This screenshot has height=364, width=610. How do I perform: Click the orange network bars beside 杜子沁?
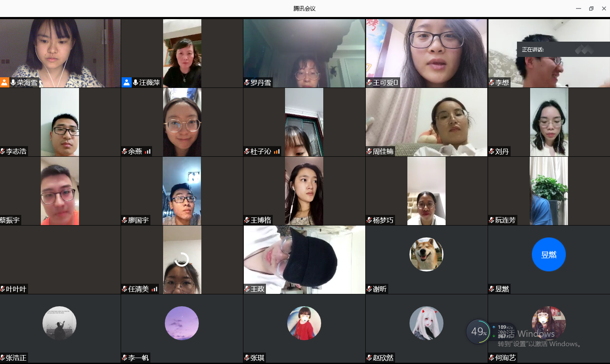[x=277, y=152]
